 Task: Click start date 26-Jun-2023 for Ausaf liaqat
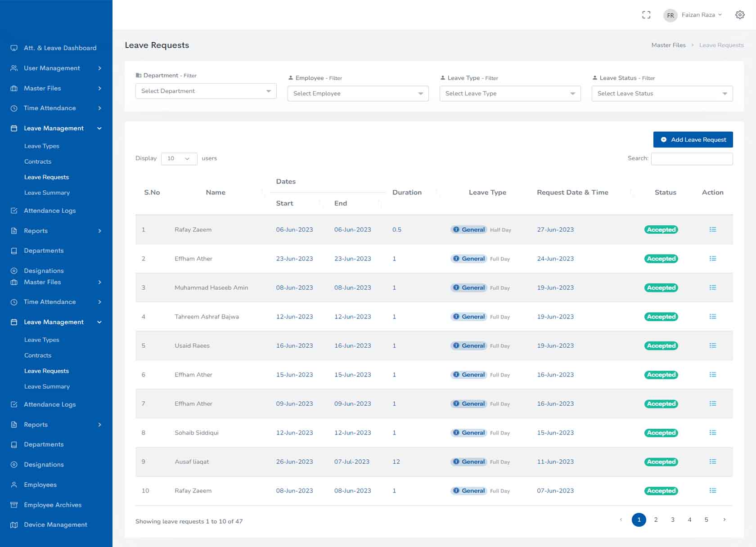coord(294,462)
